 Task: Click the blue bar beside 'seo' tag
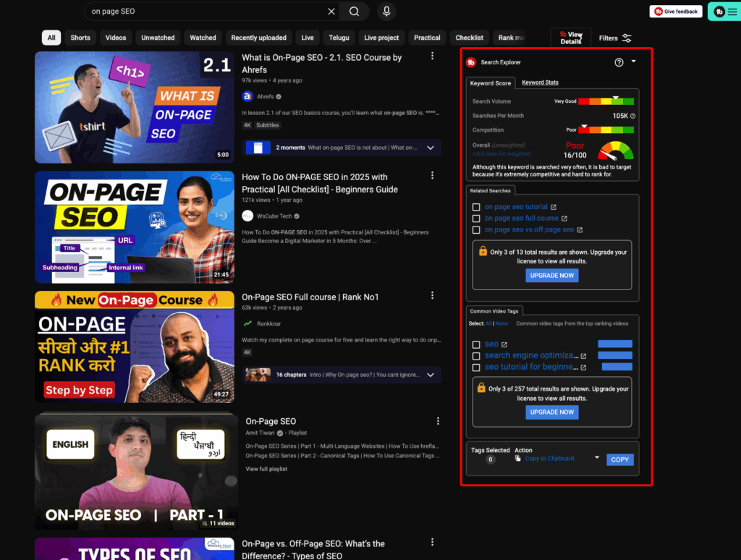pyautogui.click(x=615, y=344)
